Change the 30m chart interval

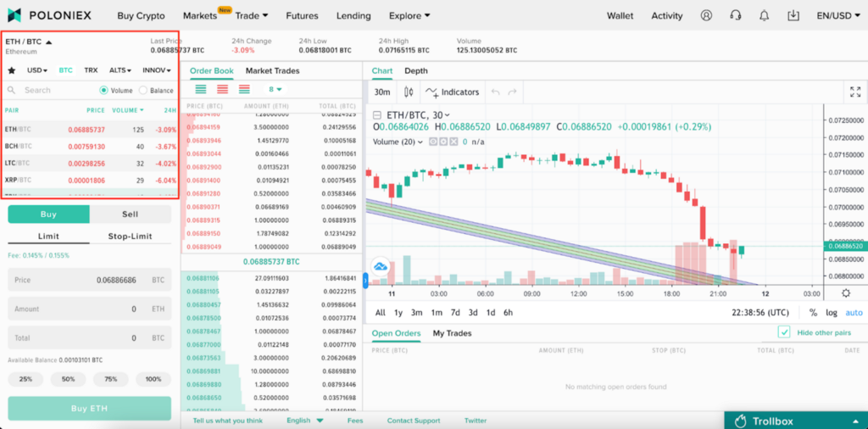382,92
